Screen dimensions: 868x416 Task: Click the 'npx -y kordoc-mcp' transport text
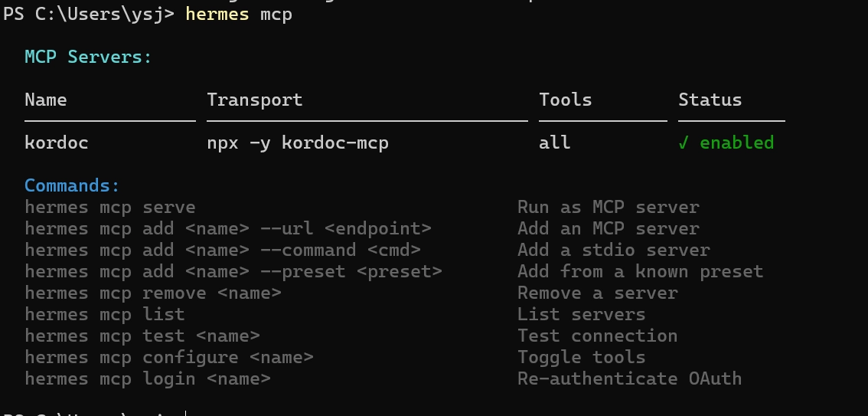point(298,143)
